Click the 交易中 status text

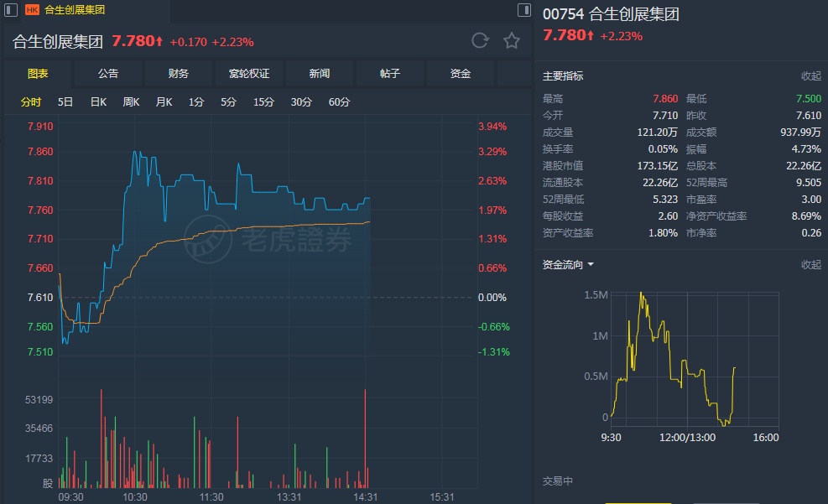pos(558,481)
